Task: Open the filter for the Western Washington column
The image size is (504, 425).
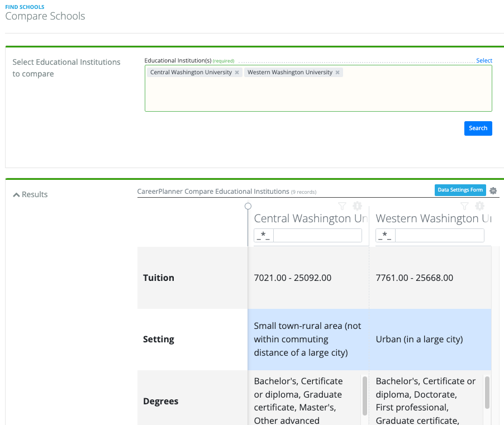Action: tap(464, 206)
